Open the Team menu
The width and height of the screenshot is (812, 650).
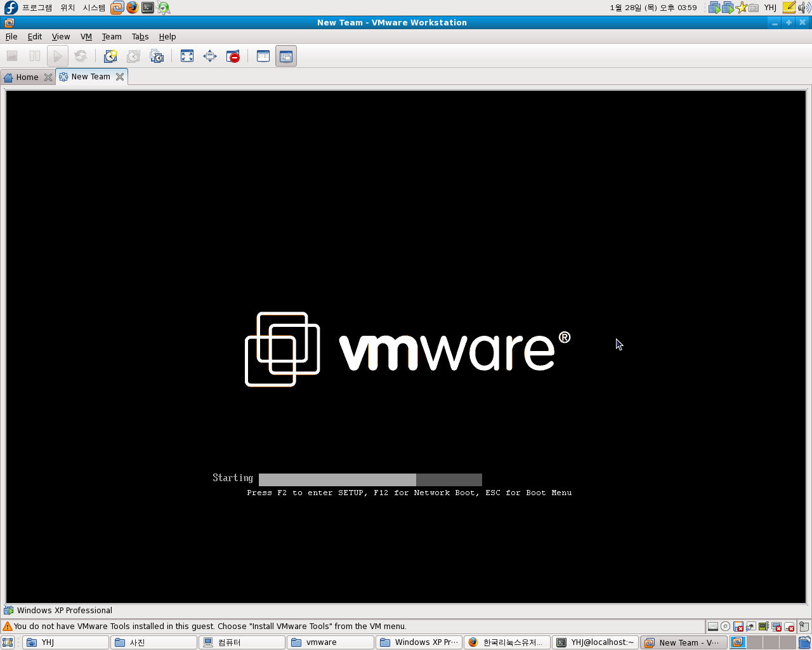click(x=112, y=37)
